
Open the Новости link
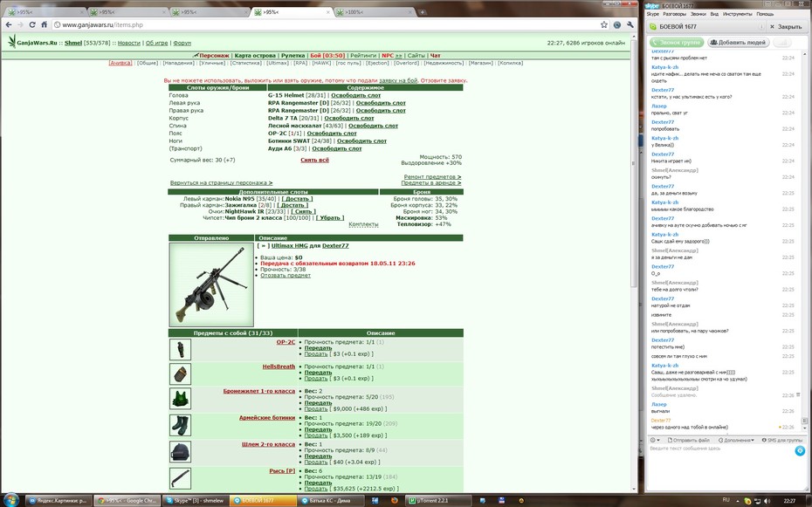[129, 43]
